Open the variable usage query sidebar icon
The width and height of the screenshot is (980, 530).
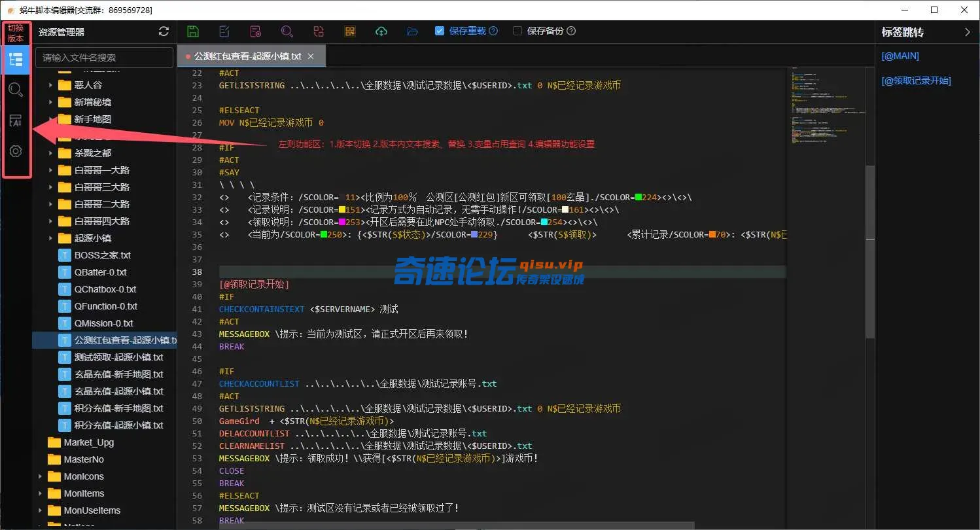coord(16,121)
